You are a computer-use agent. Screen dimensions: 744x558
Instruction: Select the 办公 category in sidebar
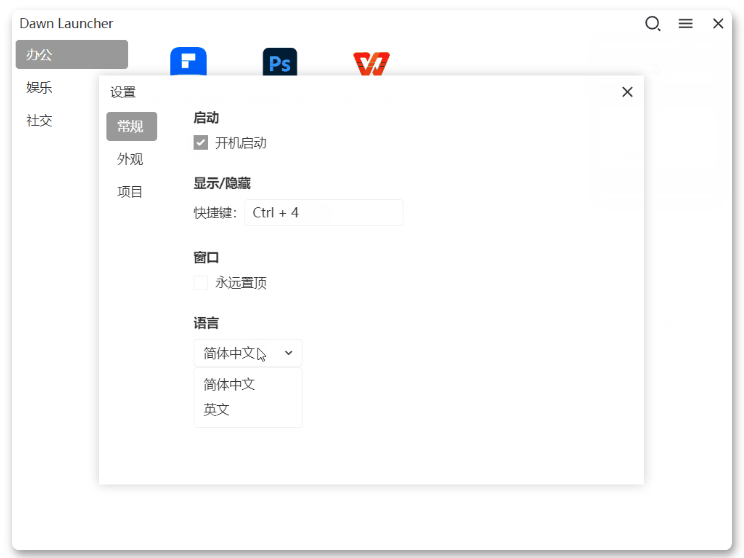[71, 55]
